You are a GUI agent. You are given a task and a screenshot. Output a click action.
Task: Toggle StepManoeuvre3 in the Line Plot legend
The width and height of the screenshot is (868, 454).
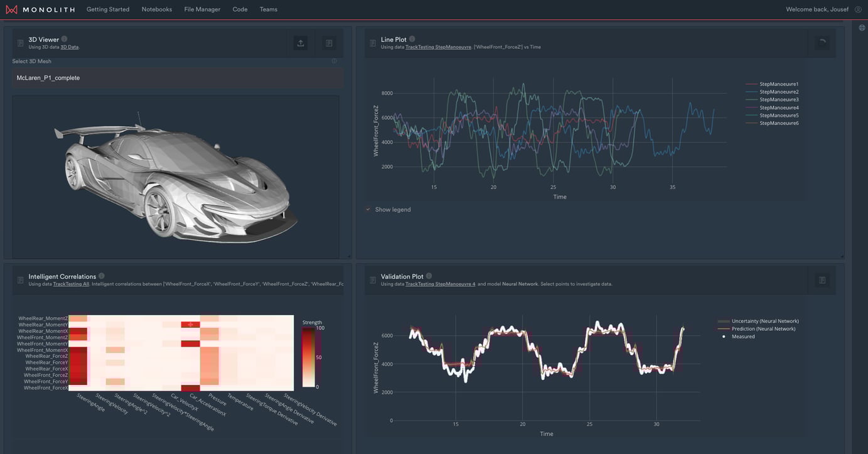(778, 99)
